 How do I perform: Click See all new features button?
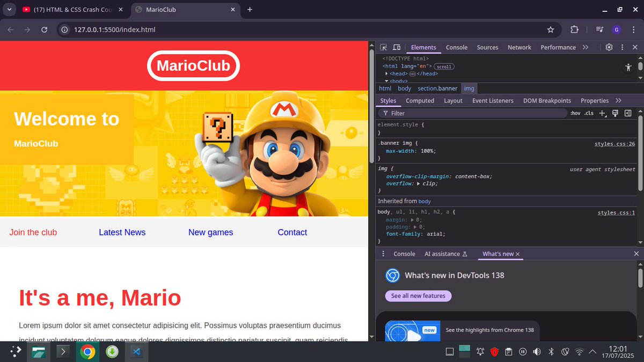point(418,296)
